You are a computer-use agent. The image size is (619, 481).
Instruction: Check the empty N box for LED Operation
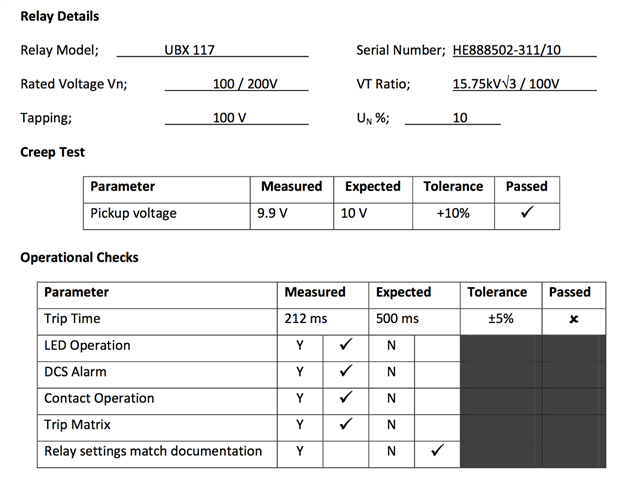tap(436, 346)
